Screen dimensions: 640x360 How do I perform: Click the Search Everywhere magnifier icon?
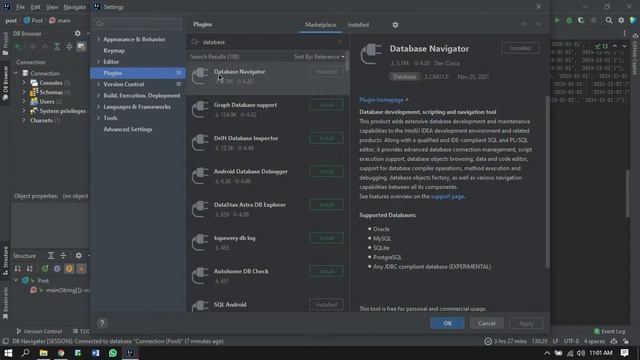[x=609, y=20]
